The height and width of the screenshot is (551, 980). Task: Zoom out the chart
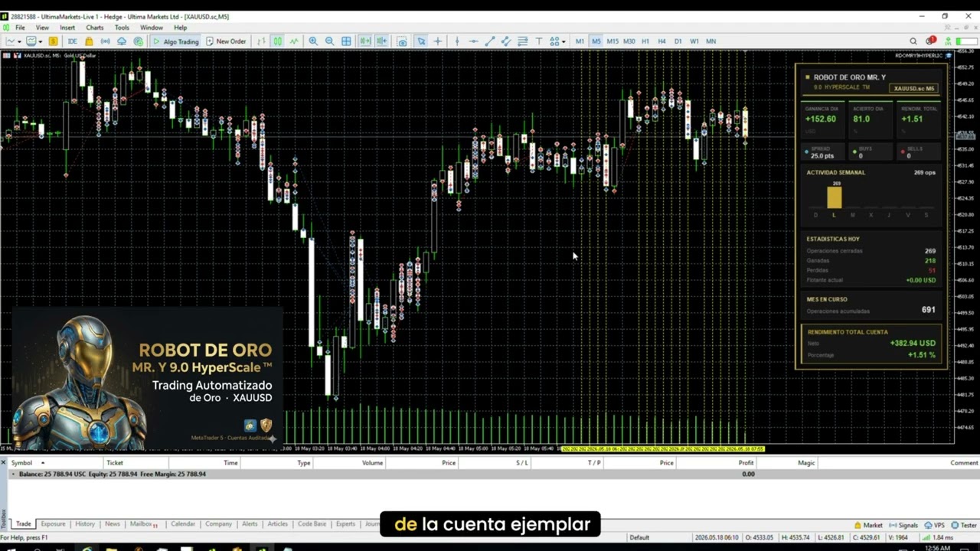click(329, 41)
